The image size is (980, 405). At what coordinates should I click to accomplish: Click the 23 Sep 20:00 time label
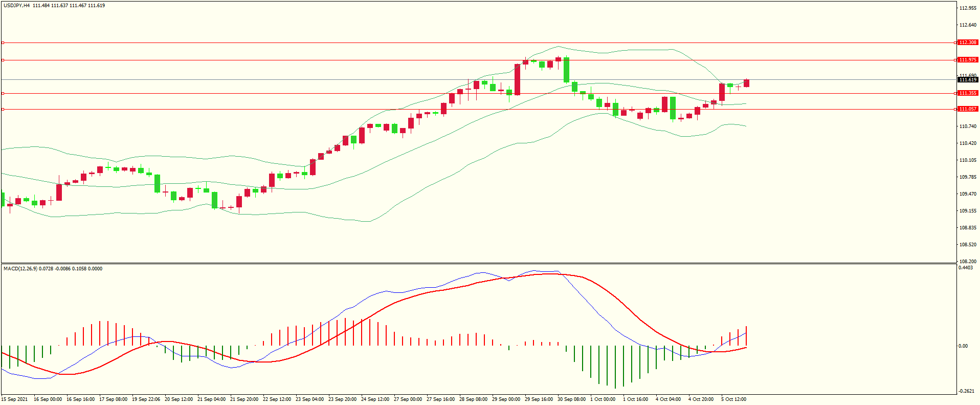point(342,399)
